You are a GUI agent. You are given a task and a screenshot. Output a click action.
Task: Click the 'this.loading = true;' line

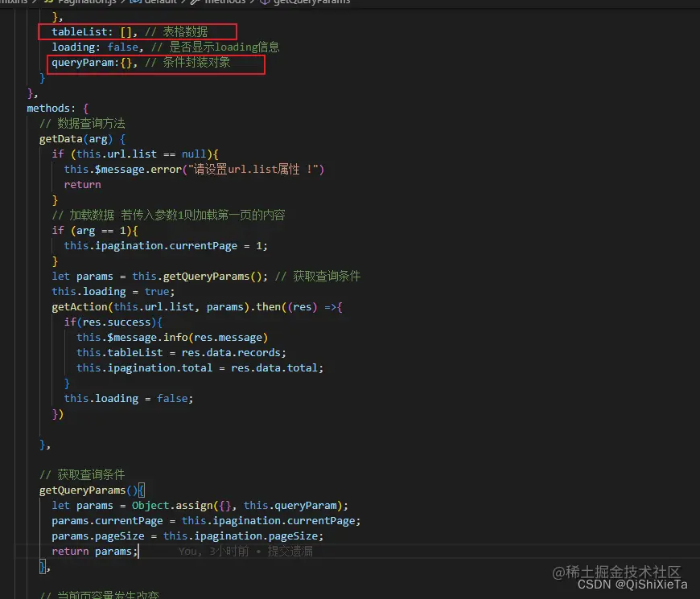(113, 292)
